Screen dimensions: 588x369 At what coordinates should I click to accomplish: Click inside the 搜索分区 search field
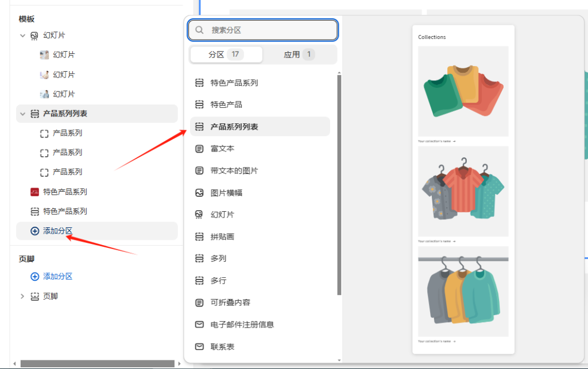(x=264, y=30)
